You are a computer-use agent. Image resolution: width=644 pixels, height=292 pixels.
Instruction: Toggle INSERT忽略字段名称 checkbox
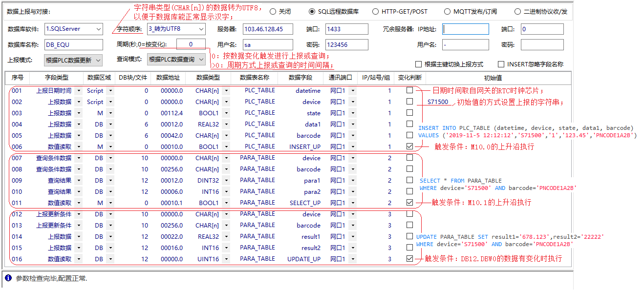click(501, 64)
